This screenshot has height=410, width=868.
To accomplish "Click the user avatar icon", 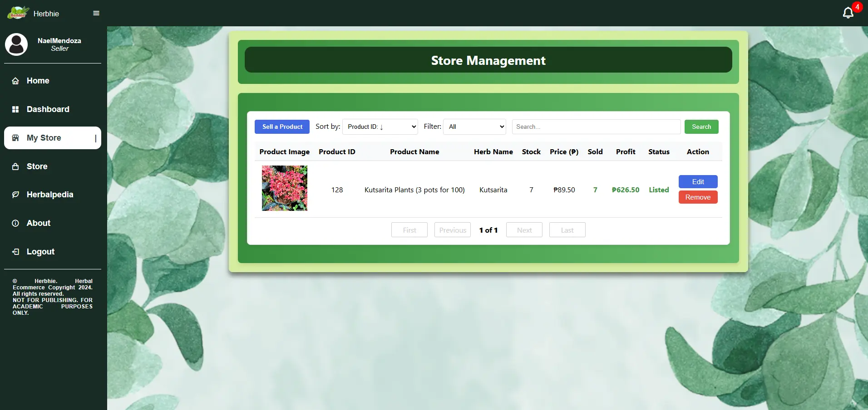I will (16, 44).
